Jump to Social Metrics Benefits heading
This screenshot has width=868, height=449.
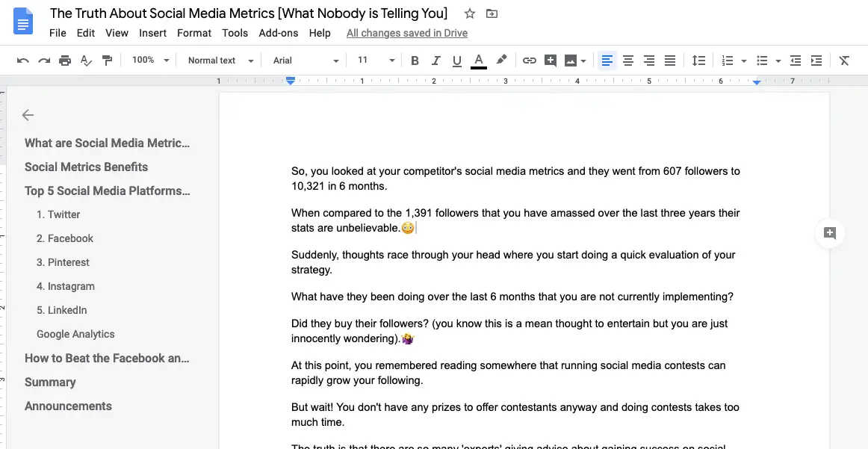pos(87,167)
